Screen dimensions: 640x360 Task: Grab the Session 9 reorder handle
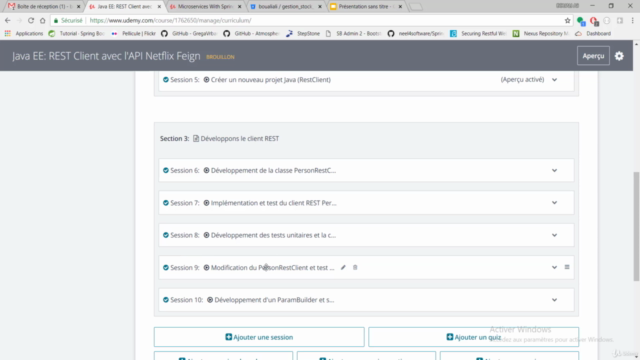[x=567, y=267]
